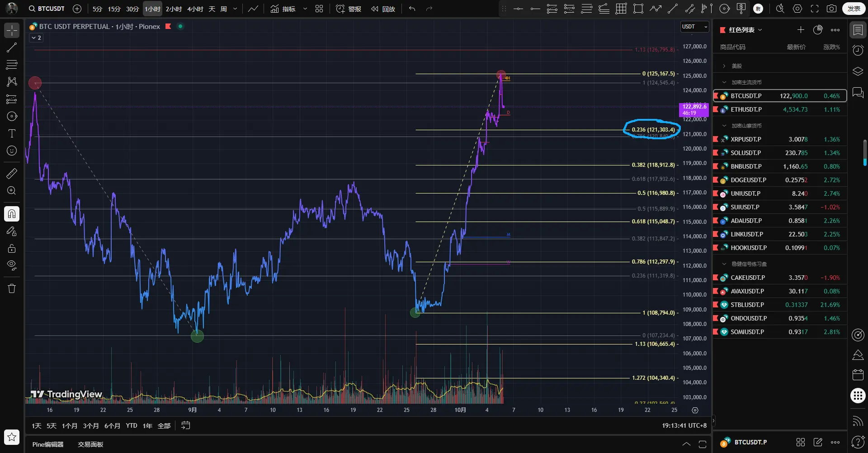This screenshot has width=868, height=453.
Task: Switch chart interval to 15分
Action: point(114,9)
